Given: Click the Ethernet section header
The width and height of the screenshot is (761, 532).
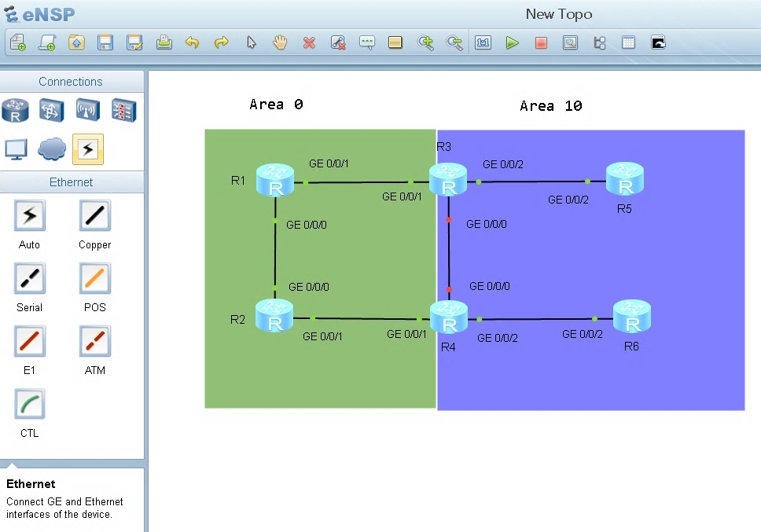Looking at the screenshot, I should (72, 182).
